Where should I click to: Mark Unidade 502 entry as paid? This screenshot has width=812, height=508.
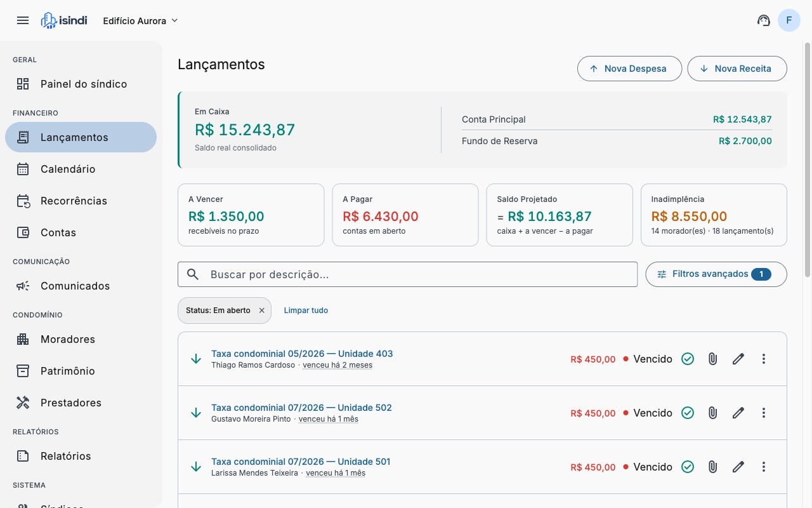tap(688, 413)
